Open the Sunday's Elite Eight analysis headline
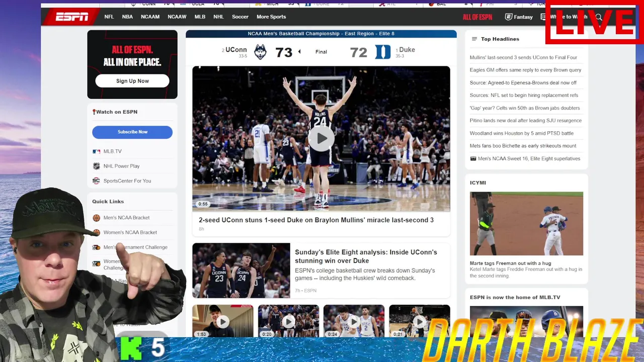Screen dimensions: 644x362 366,256
